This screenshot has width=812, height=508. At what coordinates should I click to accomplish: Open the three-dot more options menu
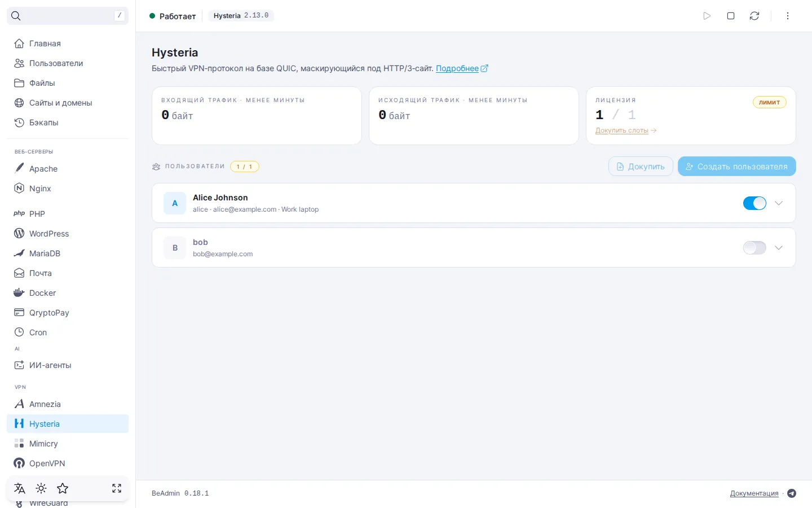coord(788,16)
